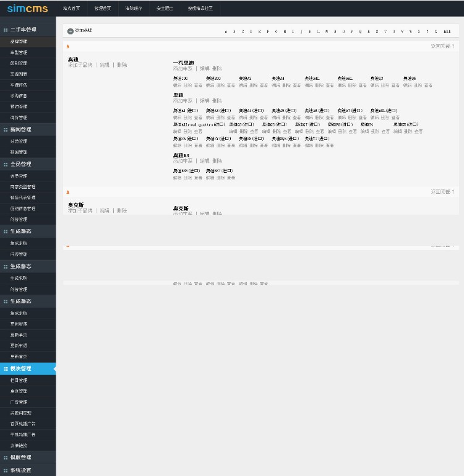Filter brands by letter A link
The image size is (464, 476).
226,32
